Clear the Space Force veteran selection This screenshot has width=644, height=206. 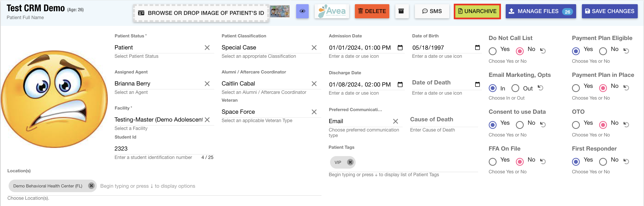[314, 112]
